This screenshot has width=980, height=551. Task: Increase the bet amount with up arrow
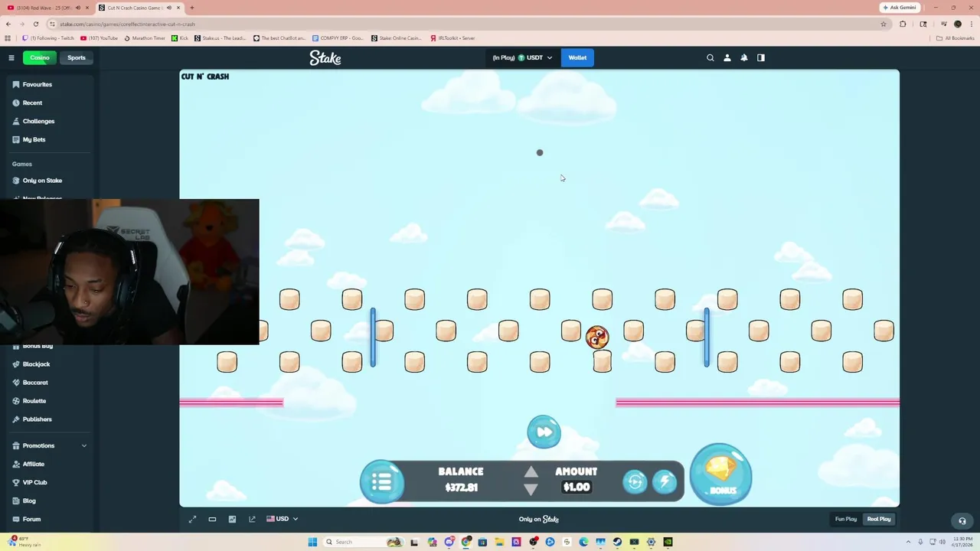coord(531,472)
